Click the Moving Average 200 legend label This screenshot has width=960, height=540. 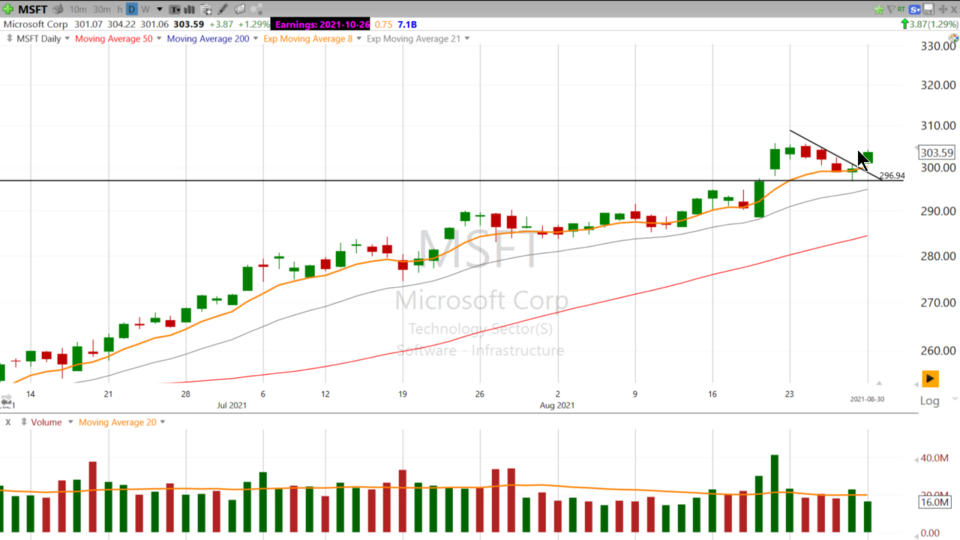pos(208,39)
